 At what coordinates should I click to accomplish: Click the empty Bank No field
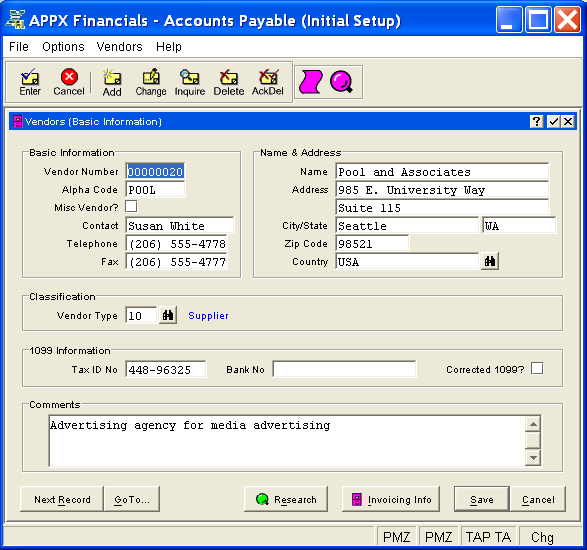pos(344,369)
